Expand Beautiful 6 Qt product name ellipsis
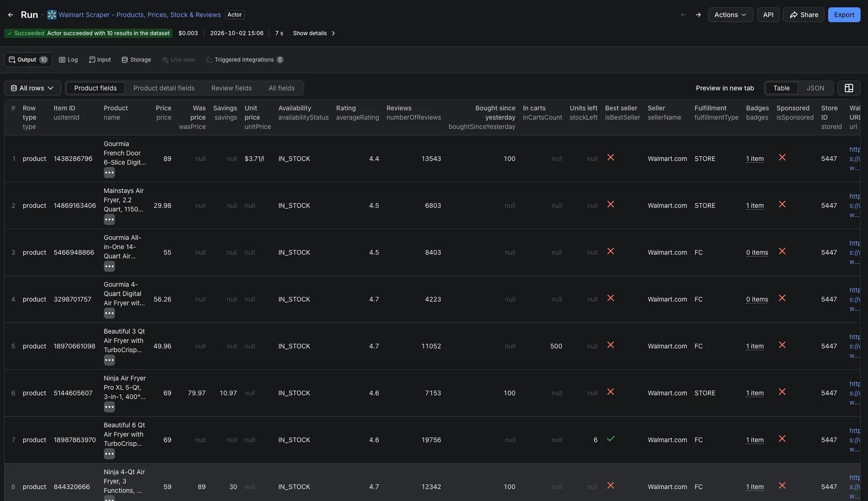This screenshot has width=868, height=501. pos(109,454)
